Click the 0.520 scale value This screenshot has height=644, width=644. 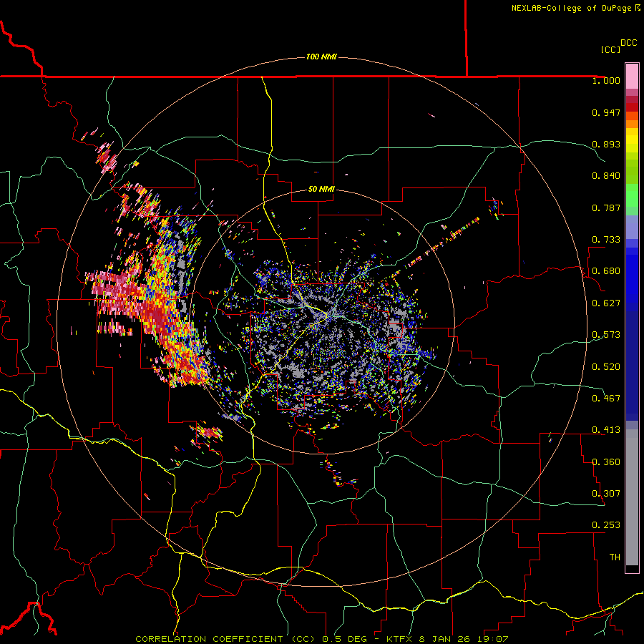tap(606, 367)
